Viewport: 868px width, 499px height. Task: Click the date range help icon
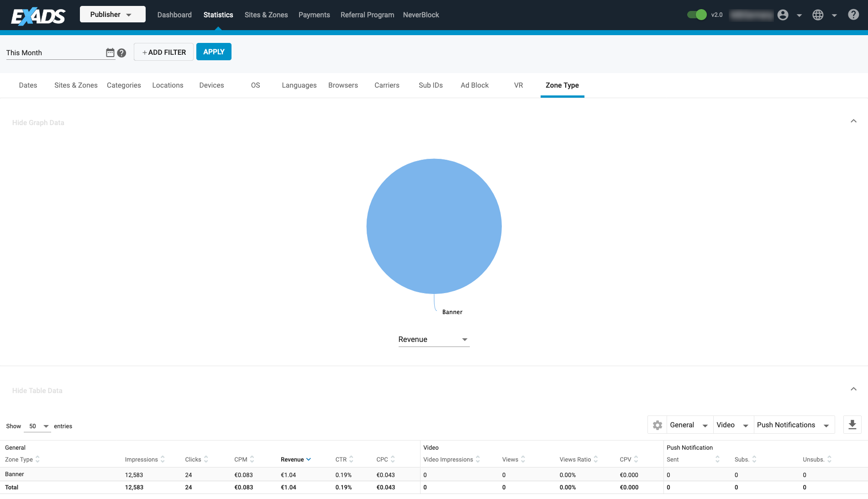[121, 53]
